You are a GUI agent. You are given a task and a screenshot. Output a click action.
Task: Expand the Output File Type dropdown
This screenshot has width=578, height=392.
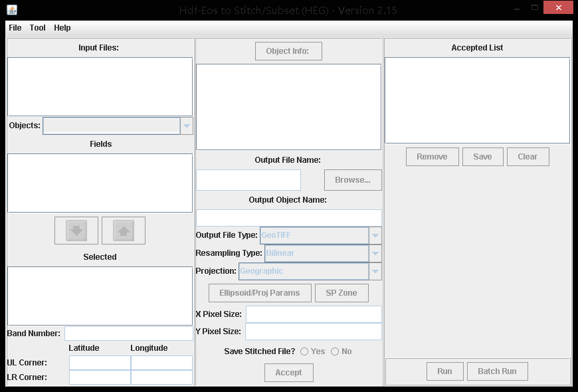(375, 235)
